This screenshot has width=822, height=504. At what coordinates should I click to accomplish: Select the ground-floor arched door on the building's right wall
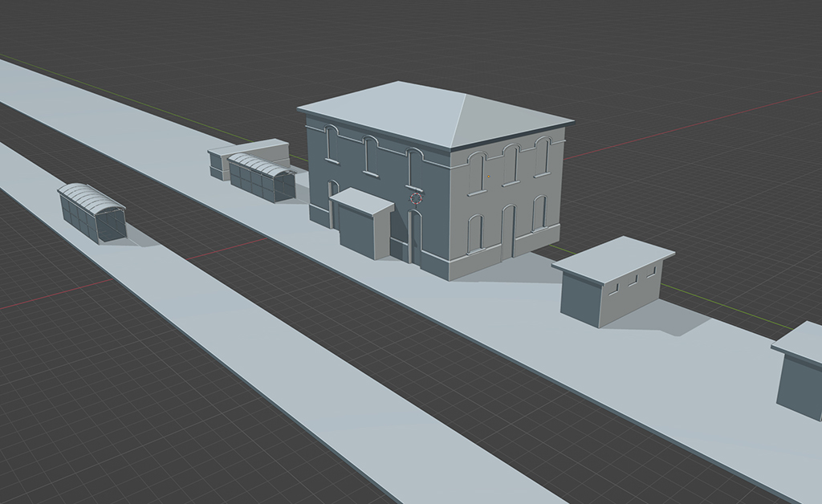[x=507, y=233]
